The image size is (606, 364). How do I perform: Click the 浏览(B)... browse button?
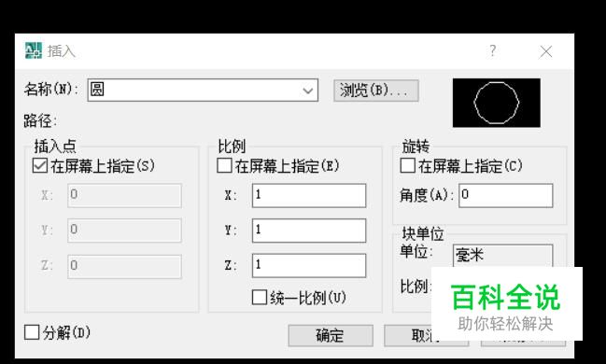376,91
